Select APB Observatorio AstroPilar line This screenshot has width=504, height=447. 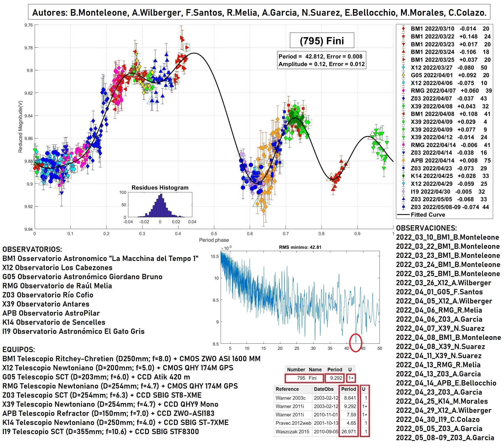[51, 313]
